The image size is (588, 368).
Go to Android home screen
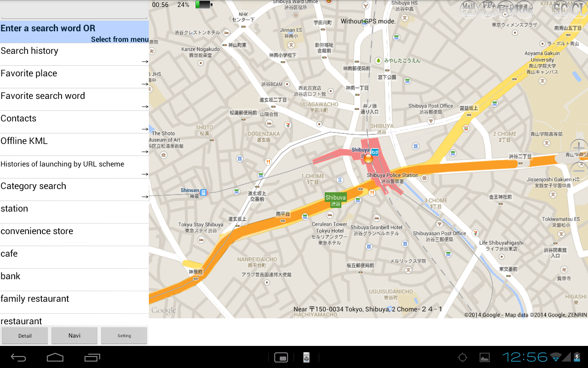pos(55,357)
